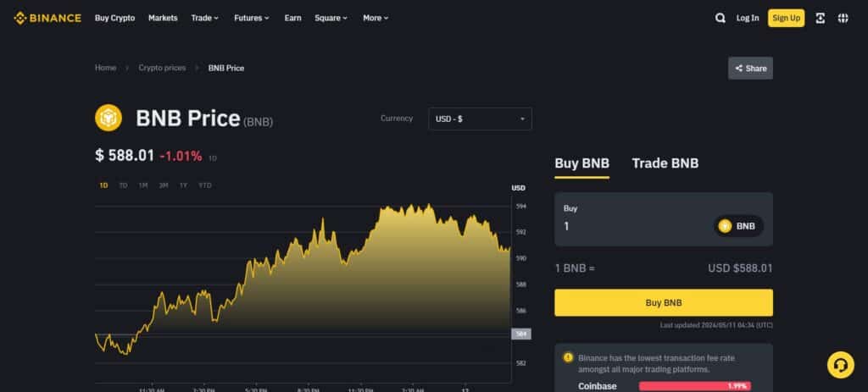
Task: Open the Currency USD - $ dropdown
Action: click(x=480, y=119)
